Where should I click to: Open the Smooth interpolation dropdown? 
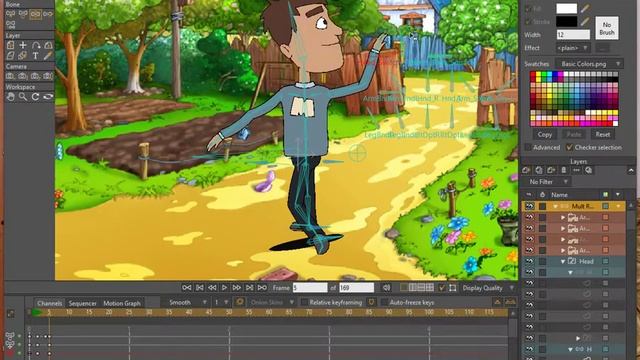click(x=187, y=302)
